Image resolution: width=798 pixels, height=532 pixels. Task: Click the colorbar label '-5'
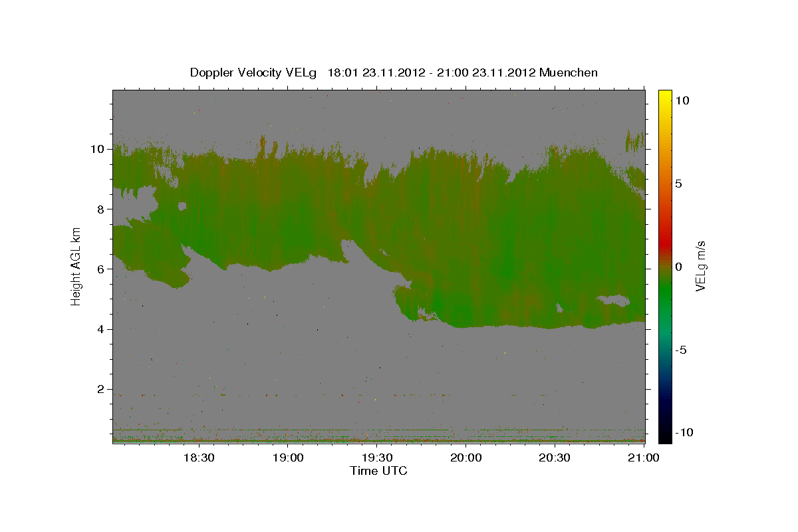coord(680,350)
